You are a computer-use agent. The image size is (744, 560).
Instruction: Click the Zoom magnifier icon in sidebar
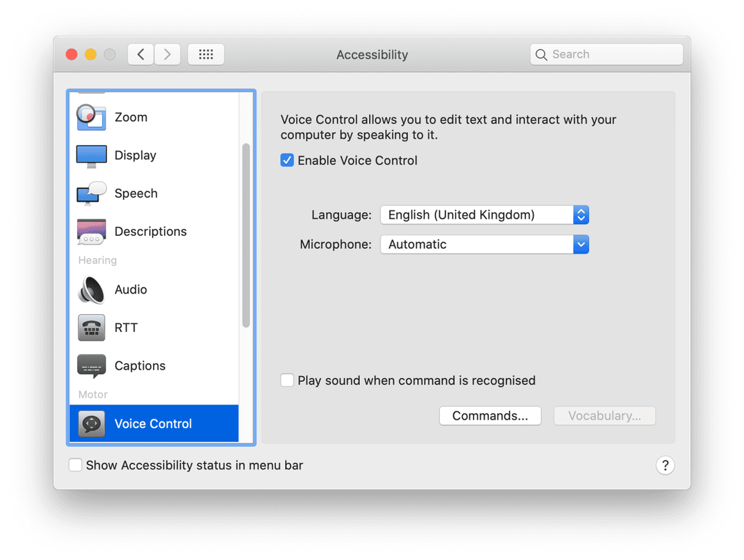coord(91,117)
